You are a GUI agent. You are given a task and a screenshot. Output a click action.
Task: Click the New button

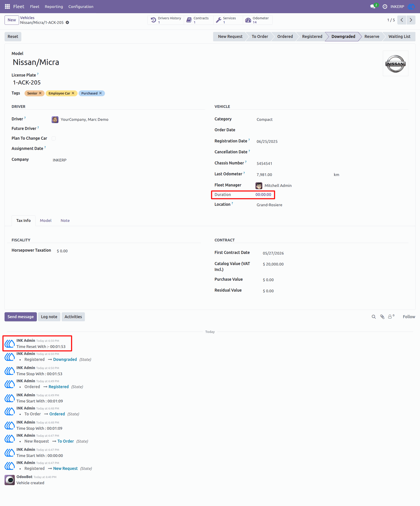pos(12,20)
